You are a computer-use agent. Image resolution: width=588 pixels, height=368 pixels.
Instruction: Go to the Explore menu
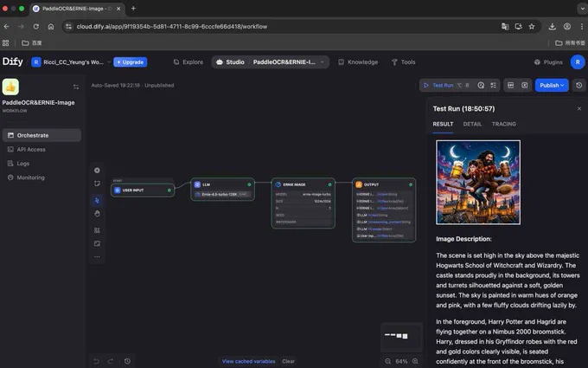click(x=189, y=62)
